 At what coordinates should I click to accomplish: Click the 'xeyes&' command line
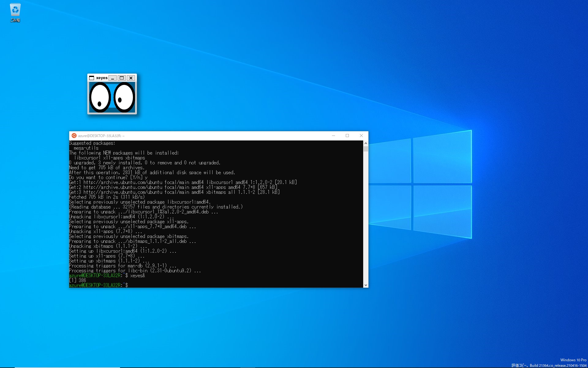point(107,276)
